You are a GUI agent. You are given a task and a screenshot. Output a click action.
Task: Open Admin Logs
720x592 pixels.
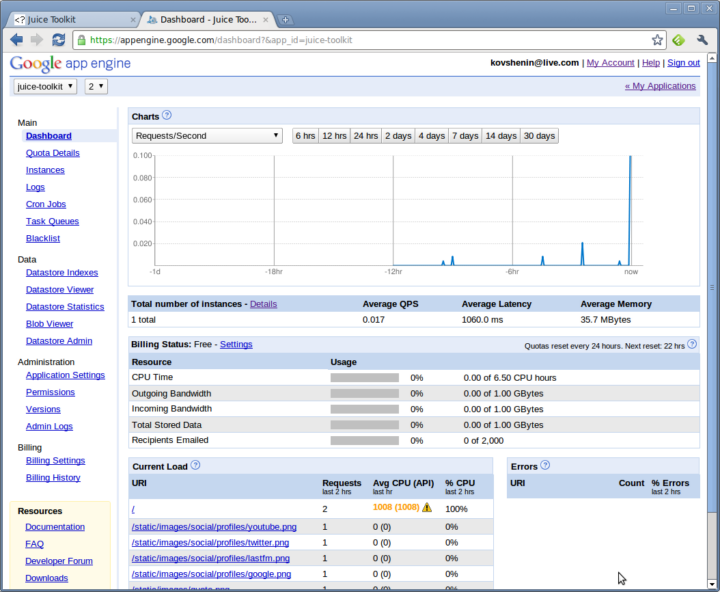tap(49, 426)
